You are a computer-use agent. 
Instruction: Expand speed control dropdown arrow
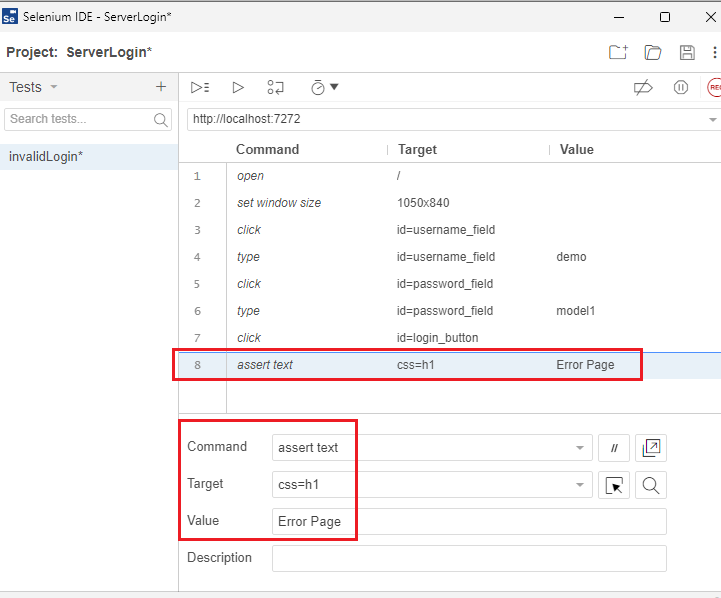(334, 86)
